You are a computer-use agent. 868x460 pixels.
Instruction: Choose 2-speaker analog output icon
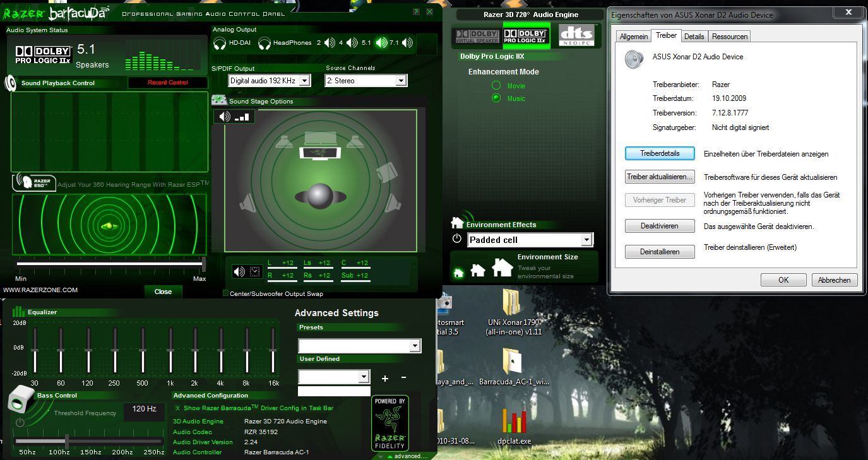click(x=330, y=43)
